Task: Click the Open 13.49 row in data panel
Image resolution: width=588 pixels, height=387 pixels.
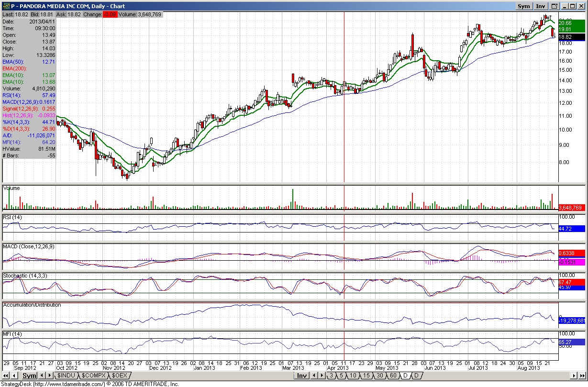Action: click(29, 35)
